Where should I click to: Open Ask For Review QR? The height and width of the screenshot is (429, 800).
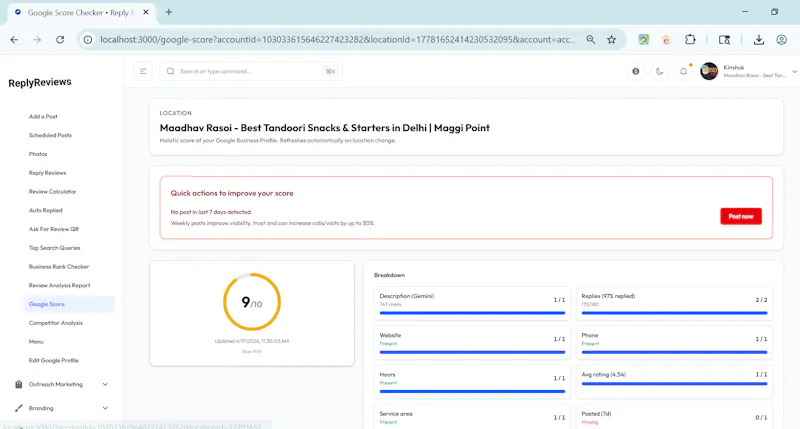coord(54,229)
